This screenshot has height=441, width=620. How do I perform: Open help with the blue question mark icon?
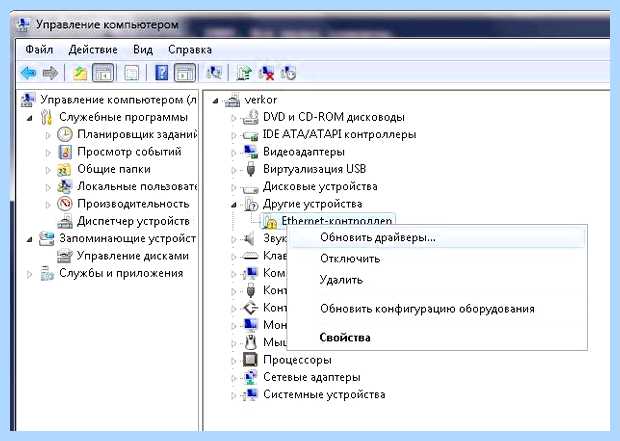[162, 73]
